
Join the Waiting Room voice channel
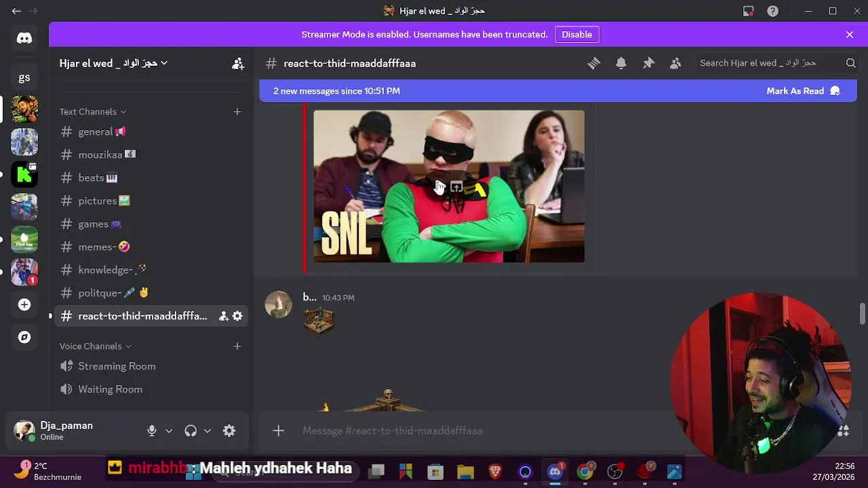151,389
